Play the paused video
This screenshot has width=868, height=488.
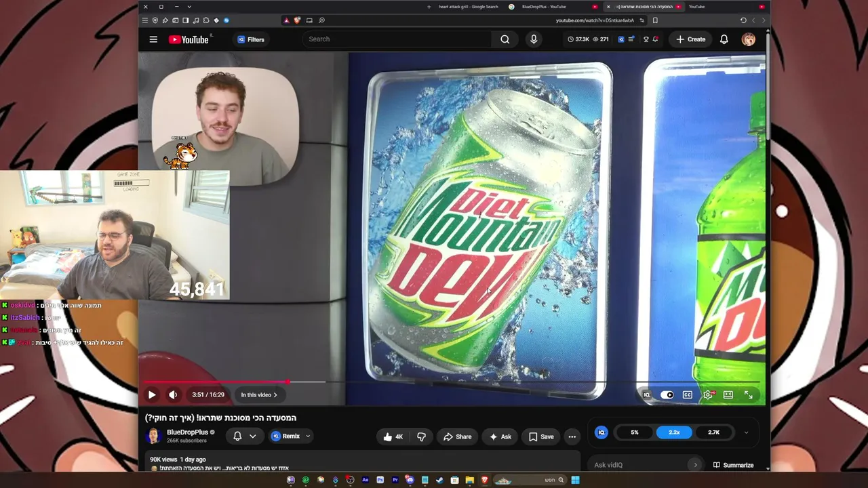pyautogui.click(x=152, y=394)
